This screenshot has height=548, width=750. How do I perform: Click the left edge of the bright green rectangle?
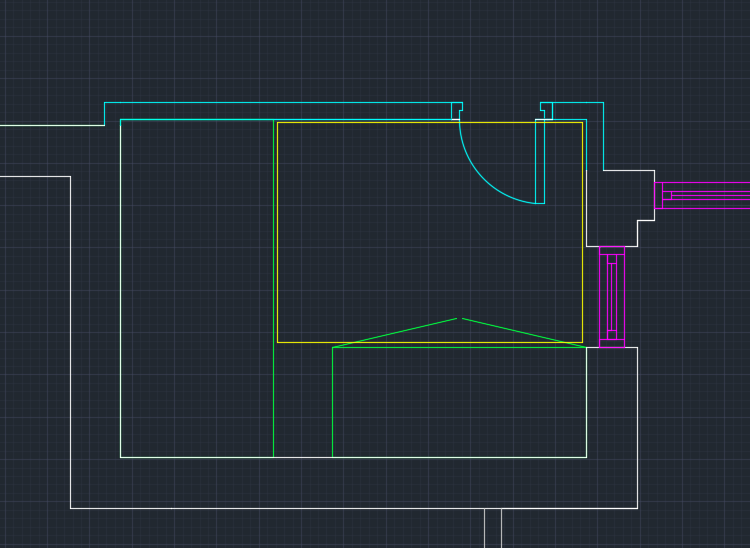[x=332, y=402]
